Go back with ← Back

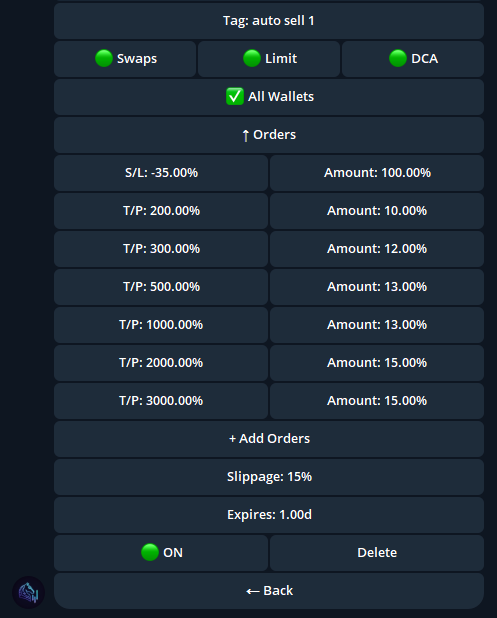[269, 591]
